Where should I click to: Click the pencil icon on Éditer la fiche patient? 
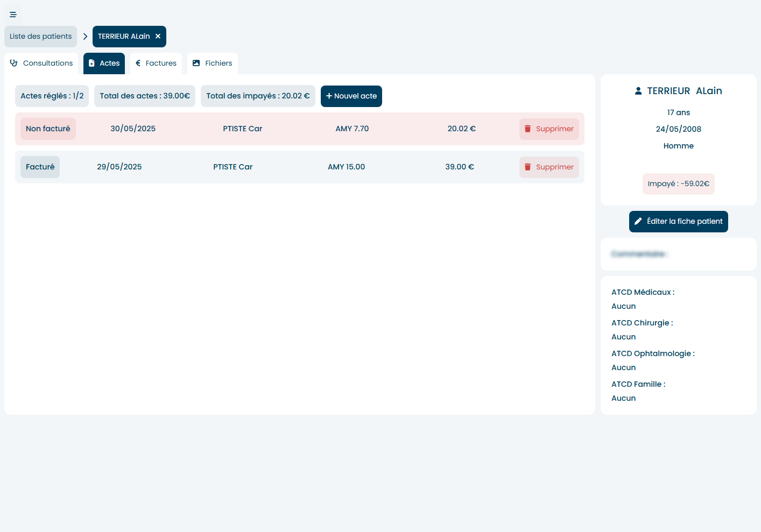click(x=639, y=221)
